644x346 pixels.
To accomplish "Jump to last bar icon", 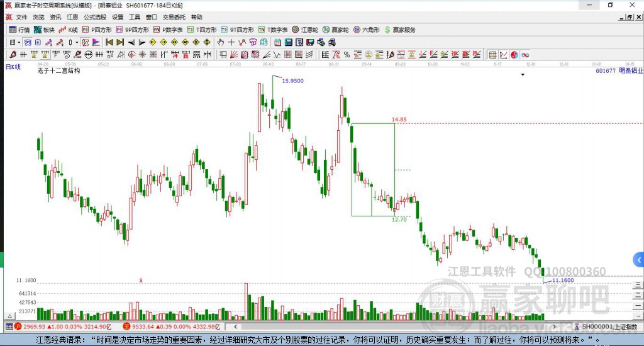I will 120,42.
